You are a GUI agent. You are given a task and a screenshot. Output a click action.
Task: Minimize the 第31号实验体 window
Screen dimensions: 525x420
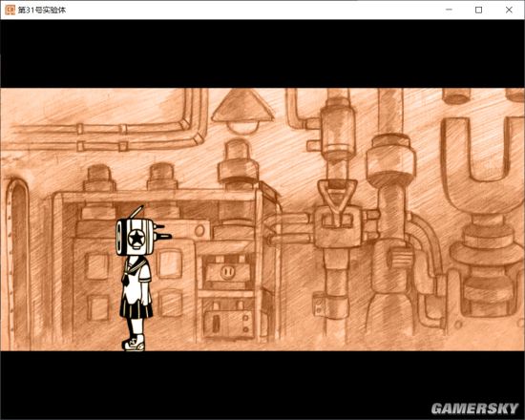[449, 10]
